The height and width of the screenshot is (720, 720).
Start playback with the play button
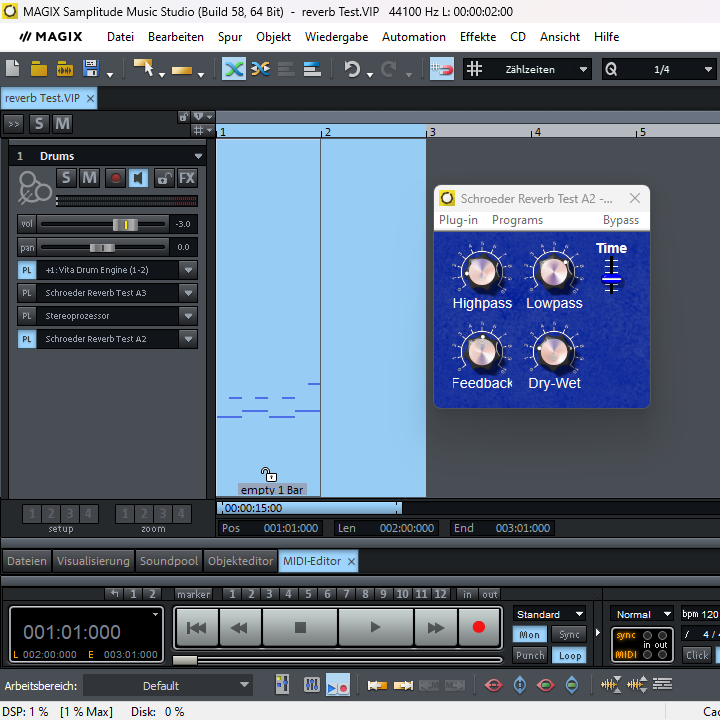tap(375, 627)
